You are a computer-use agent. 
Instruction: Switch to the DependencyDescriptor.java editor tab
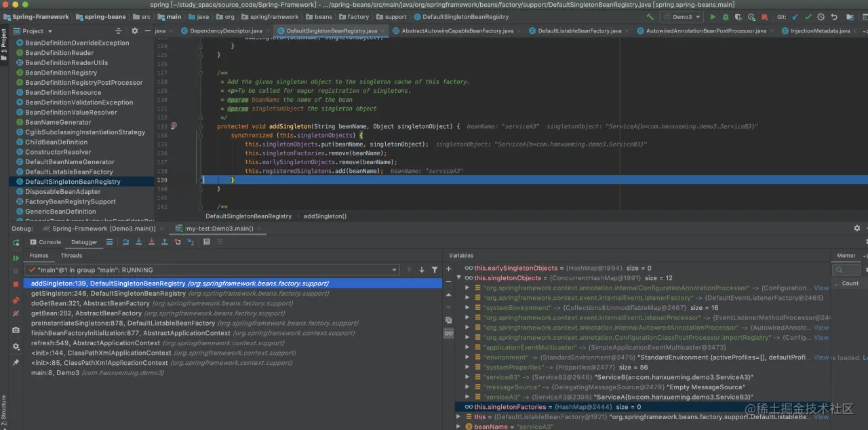click(x=225, y=31)
